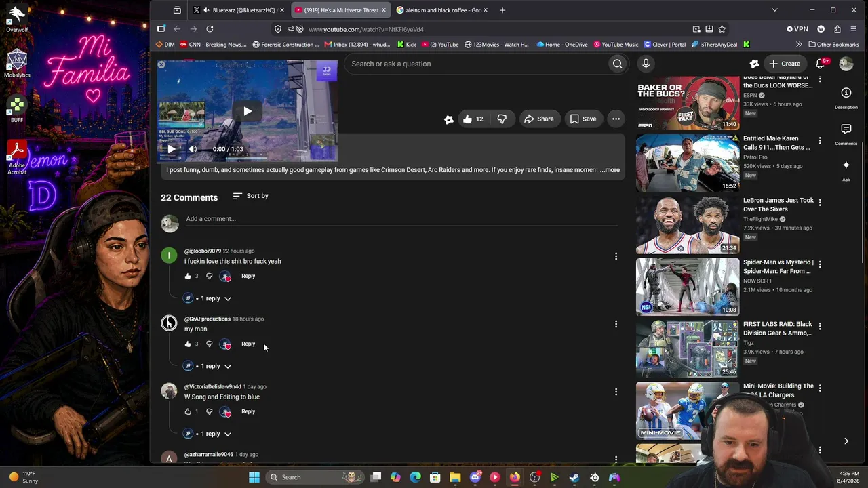The height and width of the screenshot is (488, 868).
Task: Click the sparkle icon left of the like button
Action: click(448, 119)
